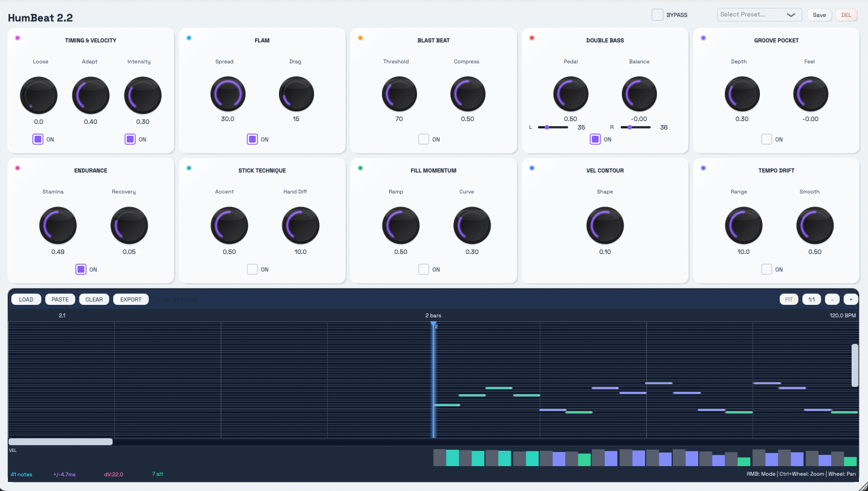
Task: Toggle the ON checkbox under Intensity
Action: (x=130, y=139)
